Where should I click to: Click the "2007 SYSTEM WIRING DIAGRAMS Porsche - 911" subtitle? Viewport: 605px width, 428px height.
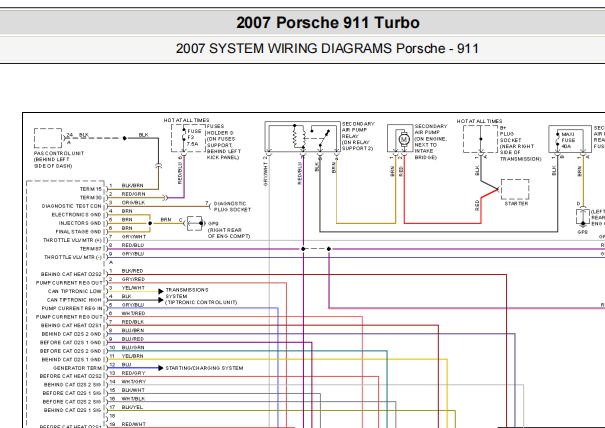click(x=327, y=49)
